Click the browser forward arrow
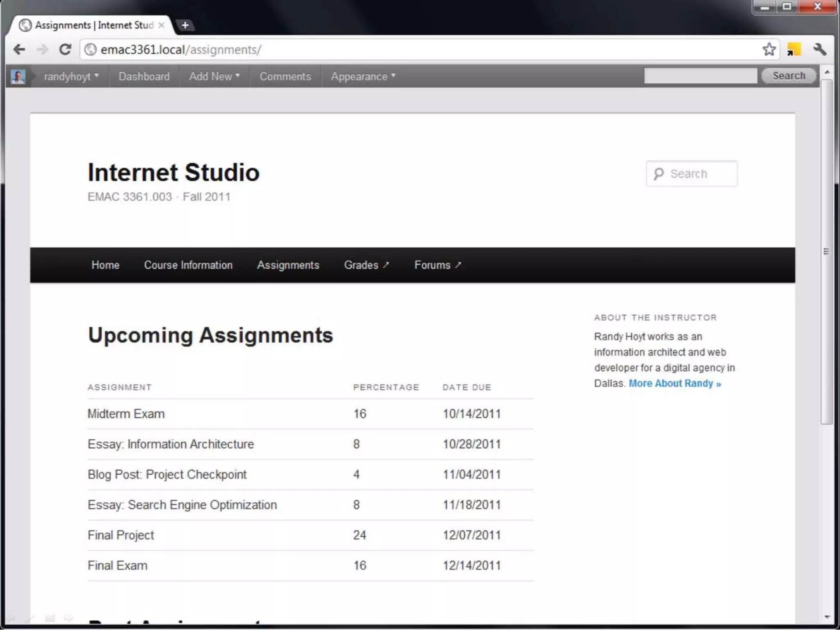 (x=42, y=50)
